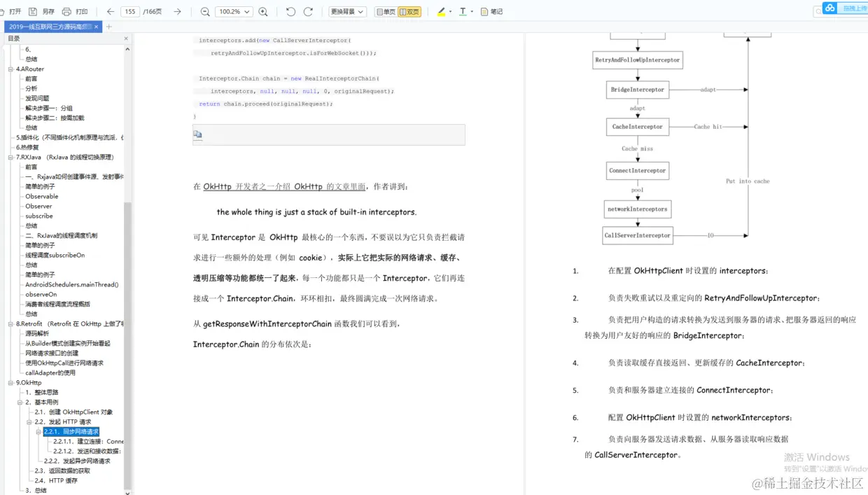The width and height of the screenshot is (868, 495).
Task: Zoom out with the minus magnifier
Action: [205, 12]
